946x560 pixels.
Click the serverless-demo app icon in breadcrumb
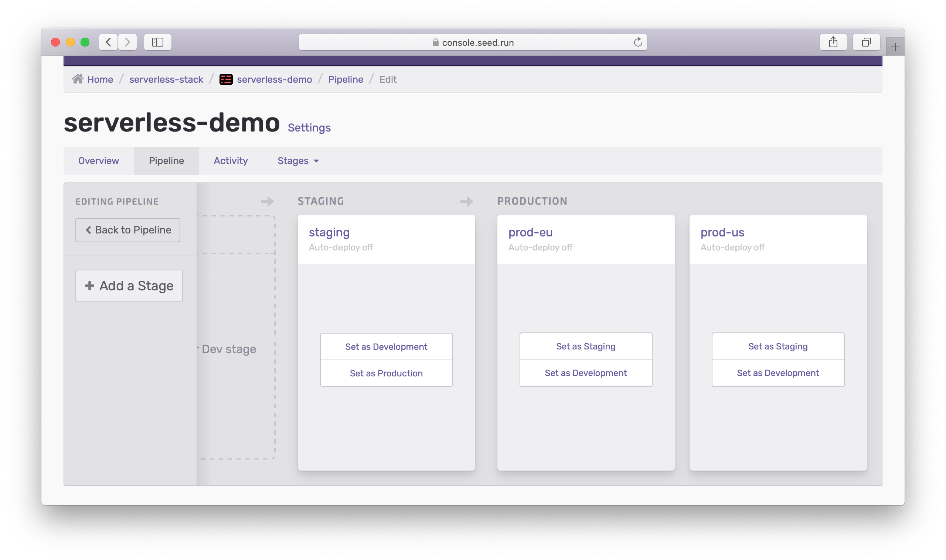click(226, 80)
